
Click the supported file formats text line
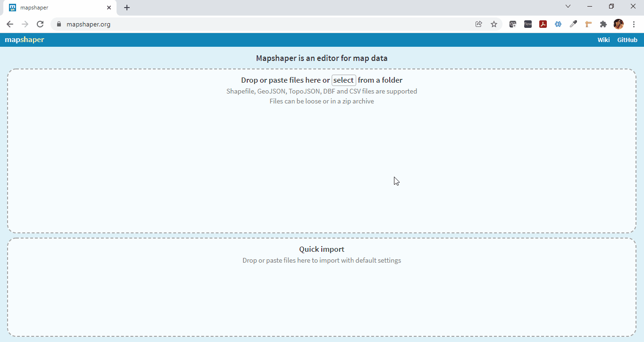tap(322, 91)
